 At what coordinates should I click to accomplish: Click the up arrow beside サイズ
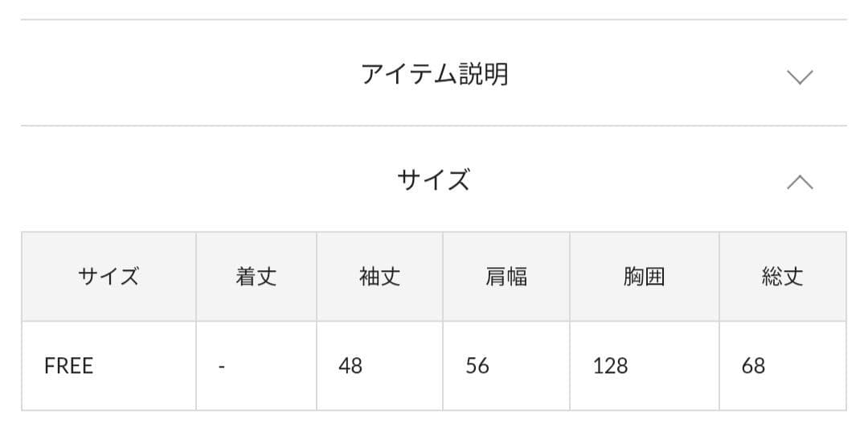coord(800,182)
